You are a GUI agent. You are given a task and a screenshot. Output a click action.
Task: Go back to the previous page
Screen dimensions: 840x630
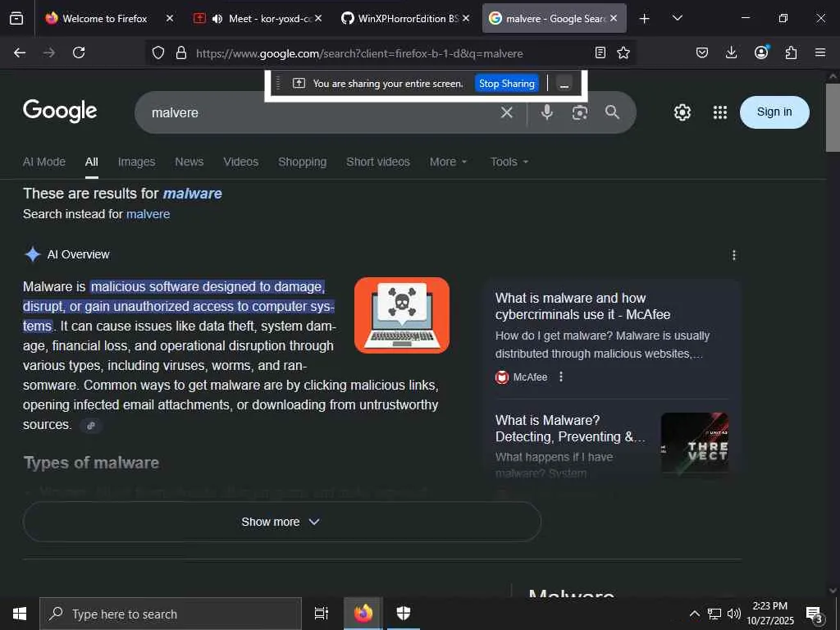(x=20, y=52)
